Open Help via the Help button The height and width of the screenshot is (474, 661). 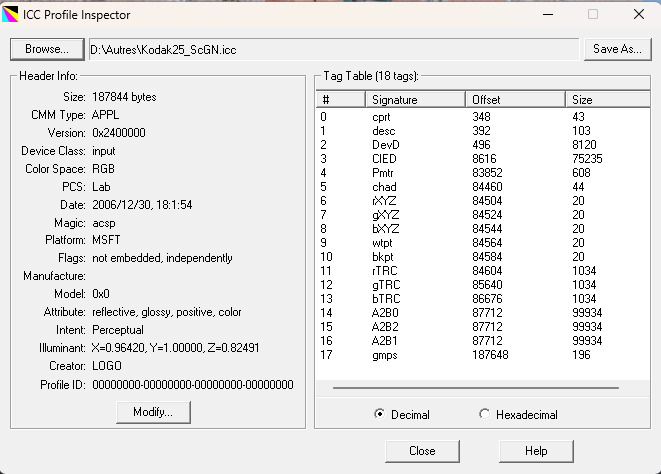(536, 451)
